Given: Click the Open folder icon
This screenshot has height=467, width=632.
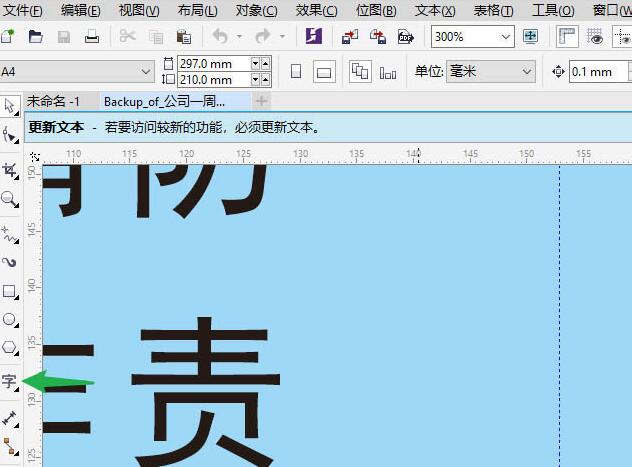Looking at the screenshot, I should 36,37.
